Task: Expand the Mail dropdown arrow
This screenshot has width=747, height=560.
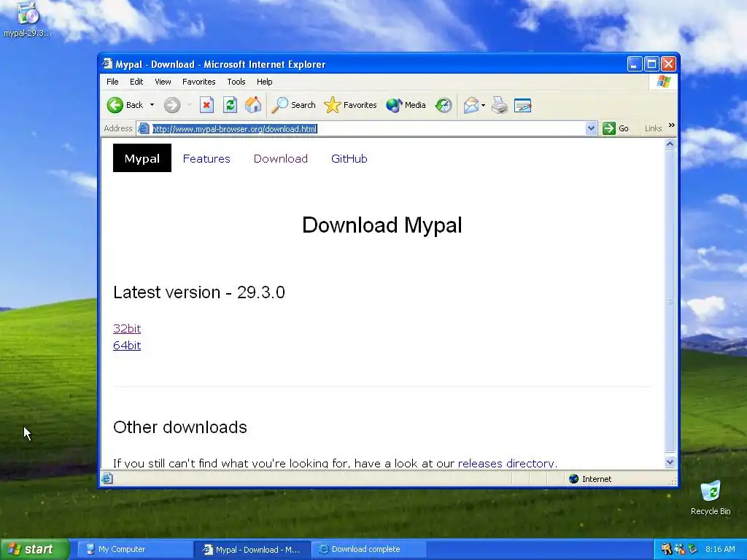Action: 483,105
